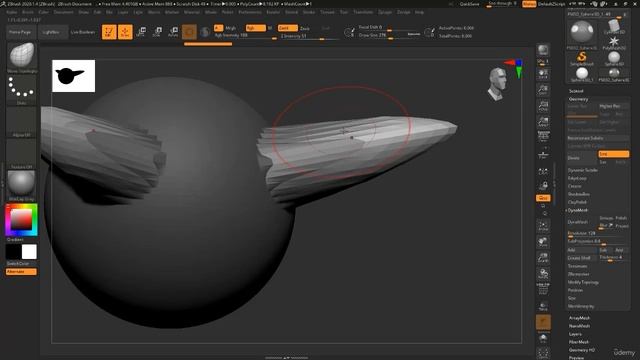This screenshot has width=640, height=360.
Task: Expand the EdgeLoop section
Action: click(577, 178)
